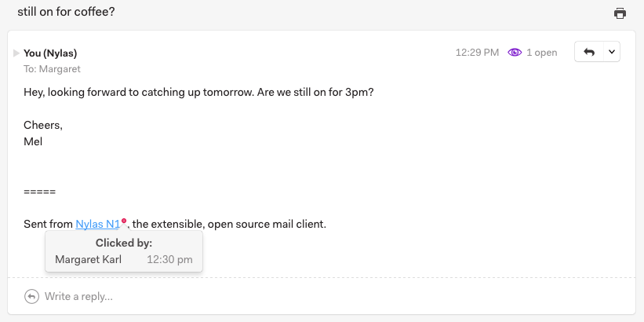Click the 12:30 pm click time entry
644x322 pixels.
pos(170,259)
